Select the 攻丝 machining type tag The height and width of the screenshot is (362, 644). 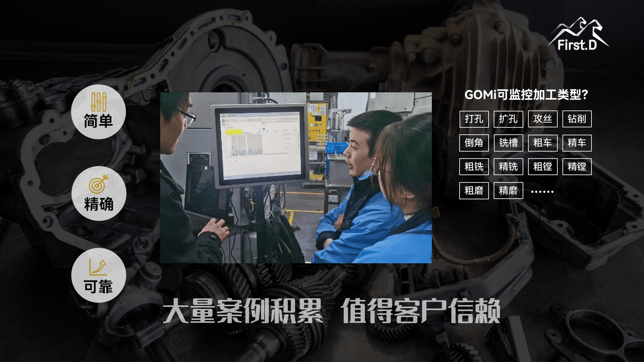pyautogui.click(x=542, y=118)
